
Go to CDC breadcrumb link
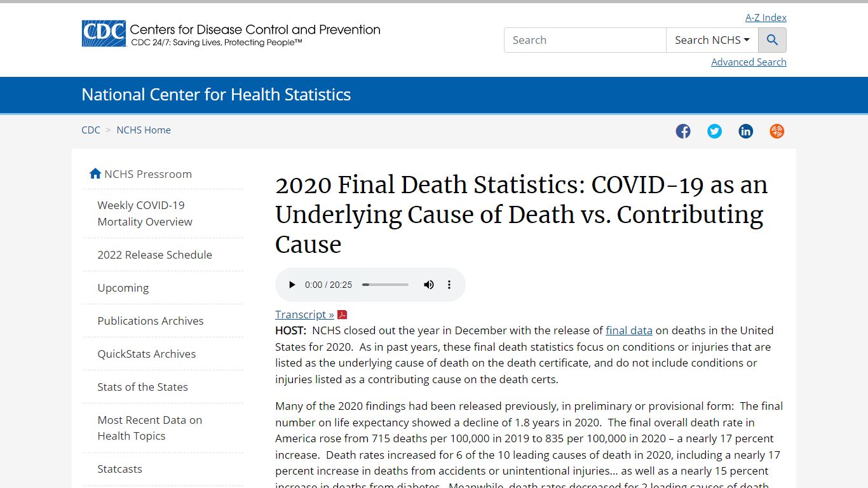click(91, 130)
